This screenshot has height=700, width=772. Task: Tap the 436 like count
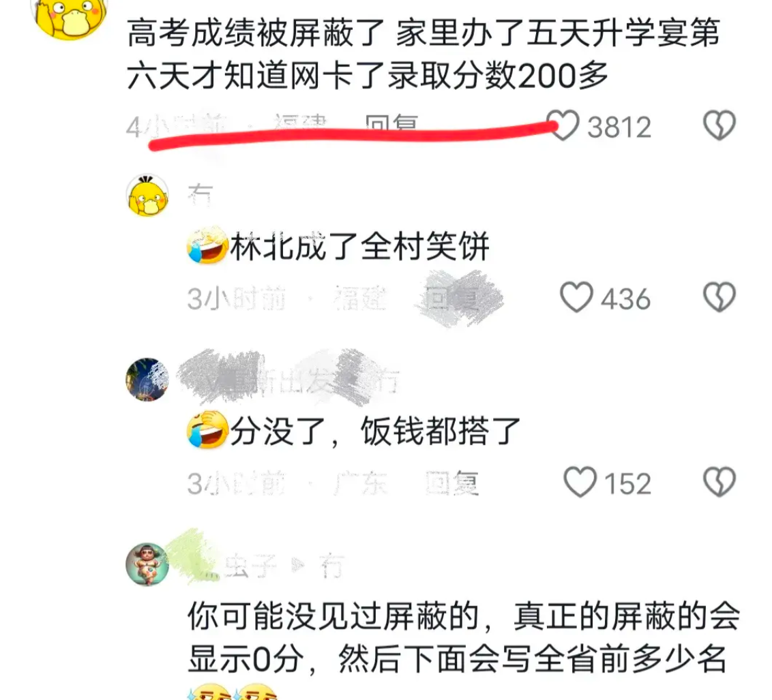pos(626,299)
